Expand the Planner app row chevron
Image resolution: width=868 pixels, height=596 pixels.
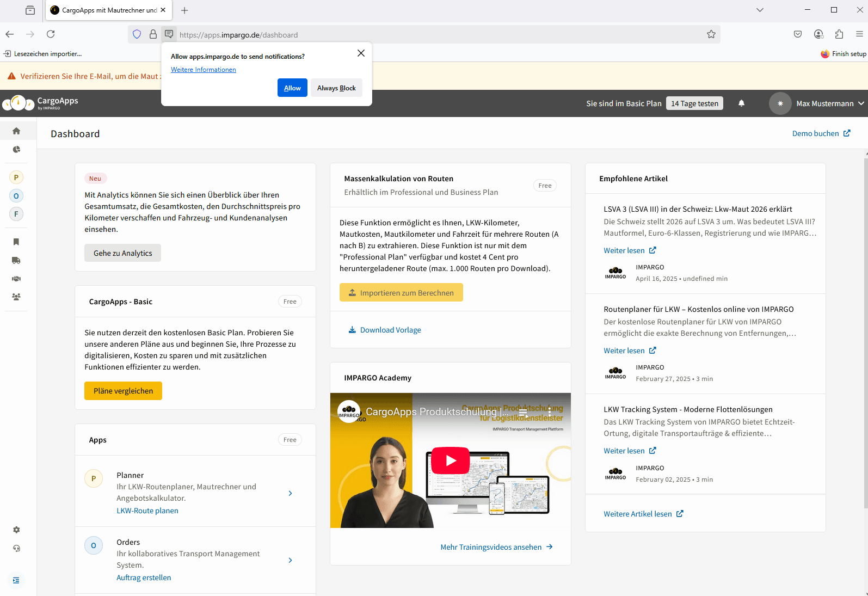pyautogui.click(x=290, y=493)
